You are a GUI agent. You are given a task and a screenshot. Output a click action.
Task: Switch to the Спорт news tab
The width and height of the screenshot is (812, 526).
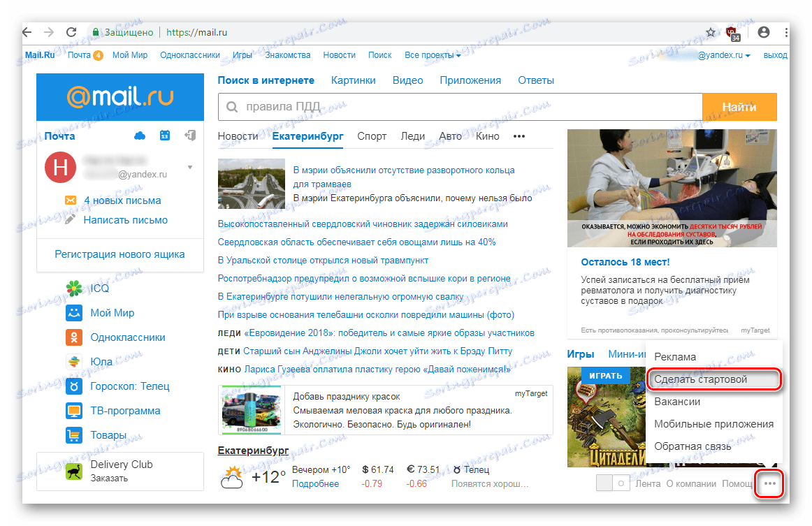pyautogui.click(x=372, y=136)
